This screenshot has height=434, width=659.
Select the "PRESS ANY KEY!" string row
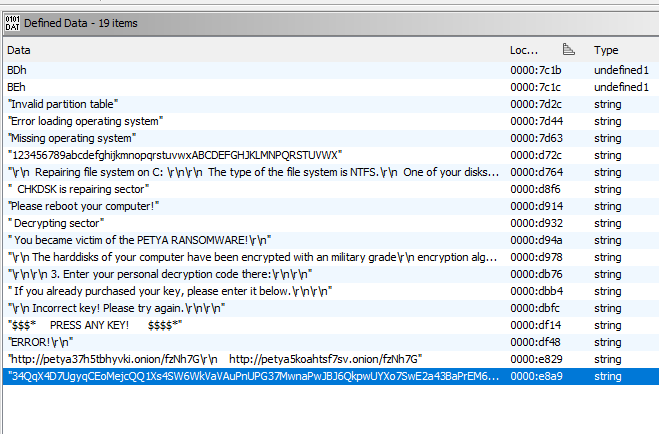[95, 325]
